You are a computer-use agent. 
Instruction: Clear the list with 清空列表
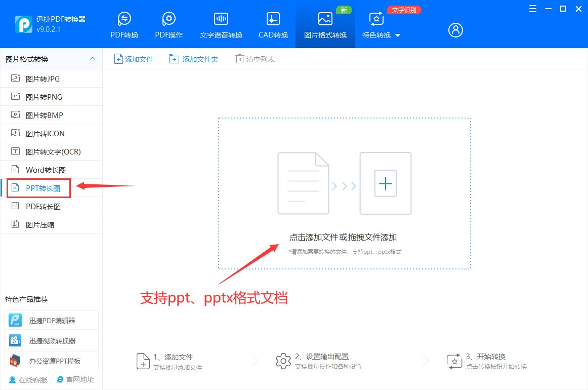(x=255, y=58)
